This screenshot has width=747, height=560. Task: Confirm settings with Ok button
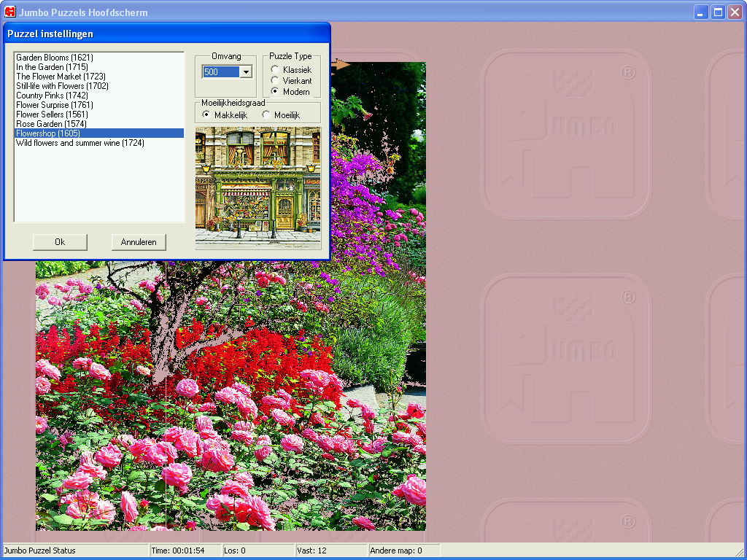tap(60, 242)
